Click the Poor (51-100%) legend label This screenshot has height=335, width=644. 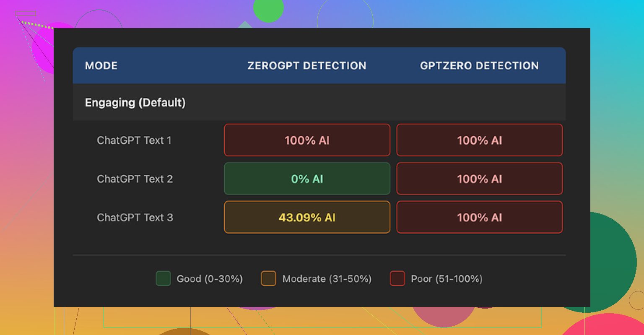pyautogui.click(x=447, y=279)
